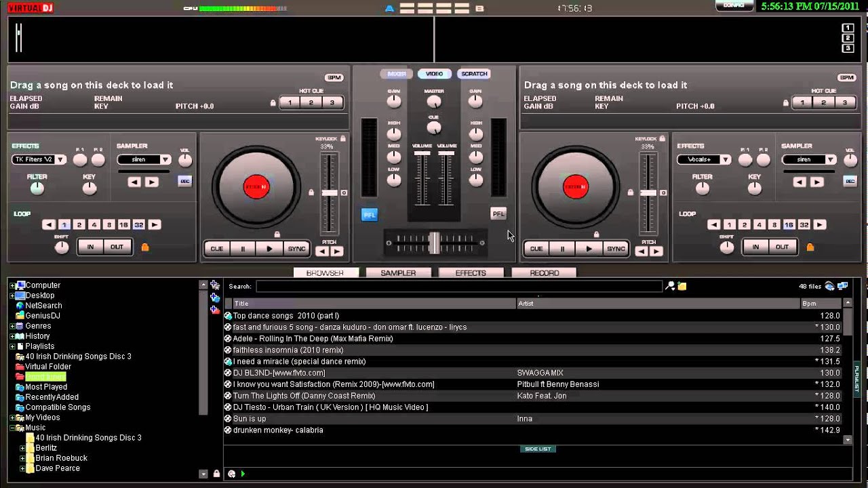Trigger hot cue 2 on left deck
The height and width of the screenshot is (488, 868).
tap(311, 103)
